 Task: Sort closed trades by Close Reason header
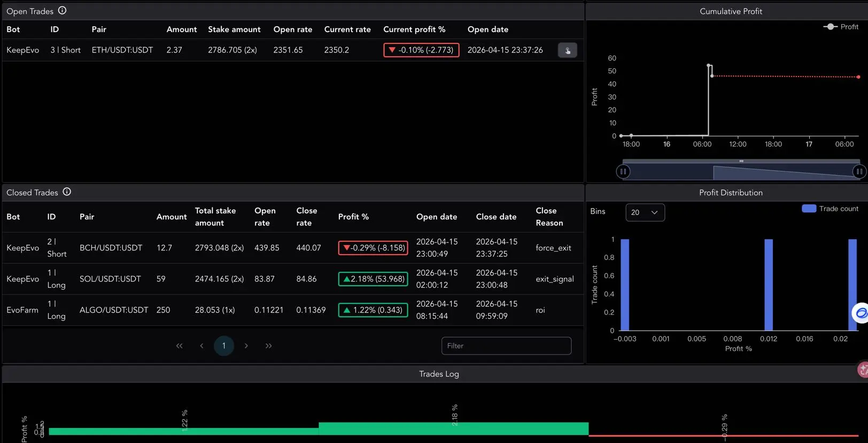[x=549, y=217]
